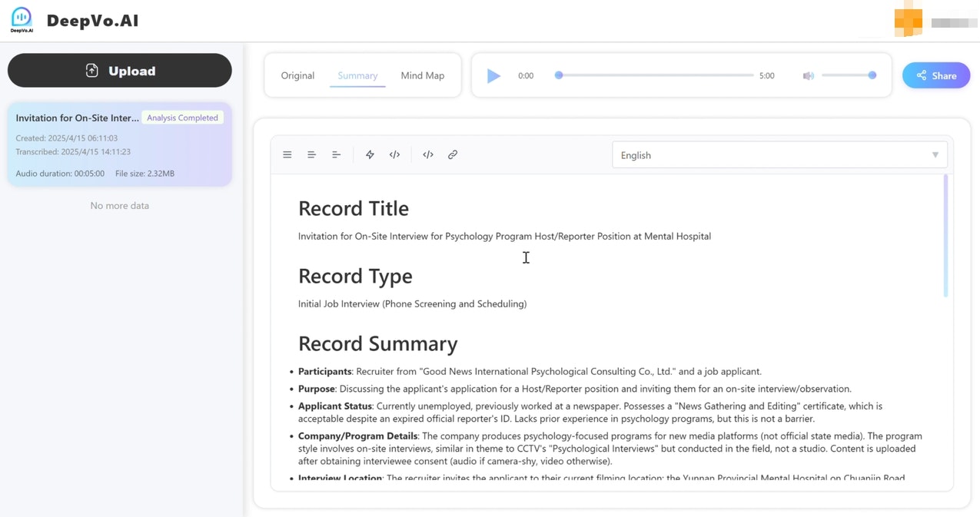This screenshot has height=517, width=980.
Task: Click the 'File size: 2.32MB' text
Action: pyautogui.click(x=145, y=174)
